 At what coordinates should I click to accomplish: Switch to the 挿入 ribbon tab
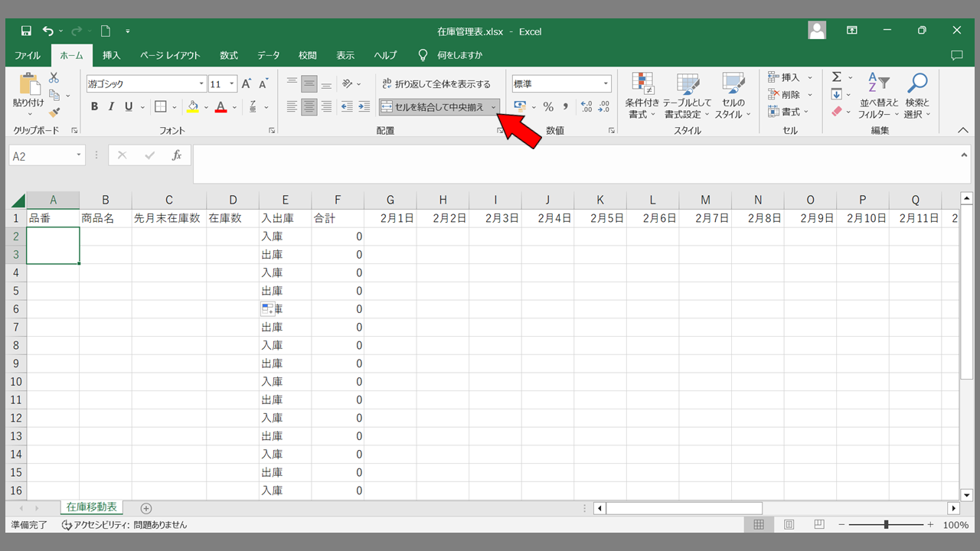112,55
